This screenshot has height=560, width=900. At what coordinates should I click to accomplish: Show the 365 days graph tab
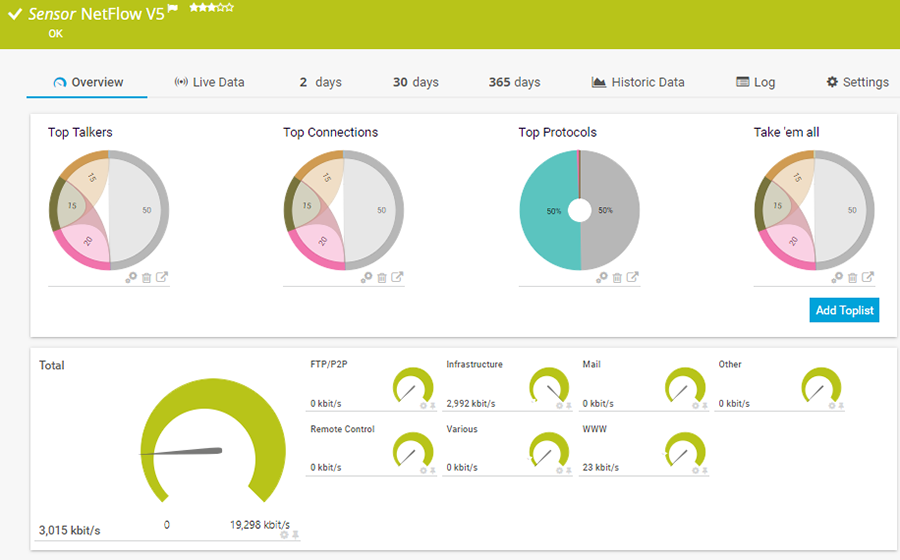(x=514, y=82)
